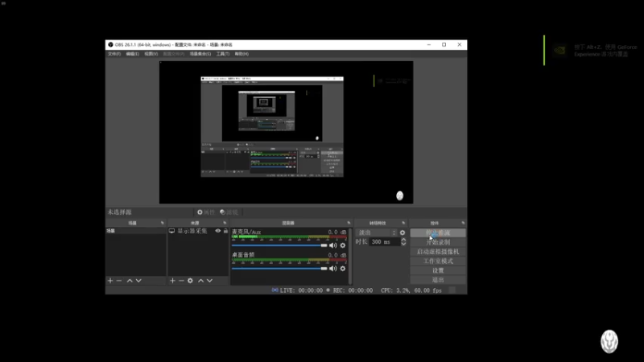This screenshot has width=644, height=362.
Task: Adjust the 麦克风/Aux volume slider
Action: tap(279, 245)
